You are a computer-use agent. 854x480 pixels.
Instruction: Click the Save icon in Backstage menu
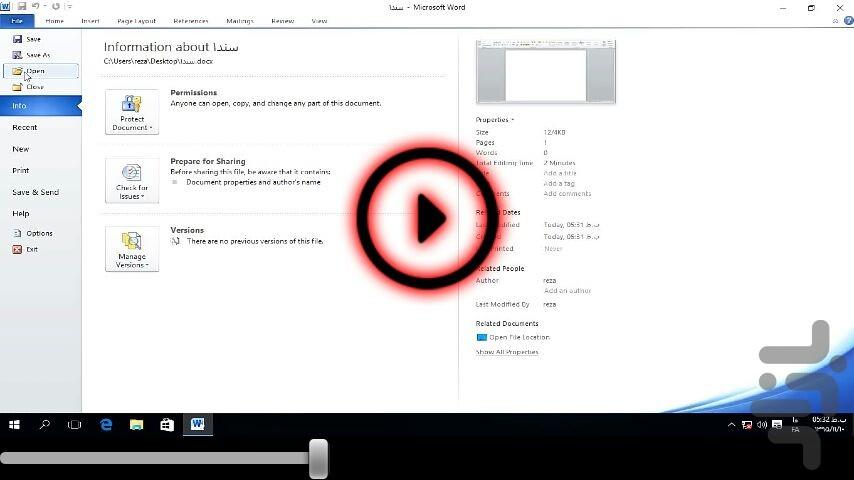(x=18, y=39)
